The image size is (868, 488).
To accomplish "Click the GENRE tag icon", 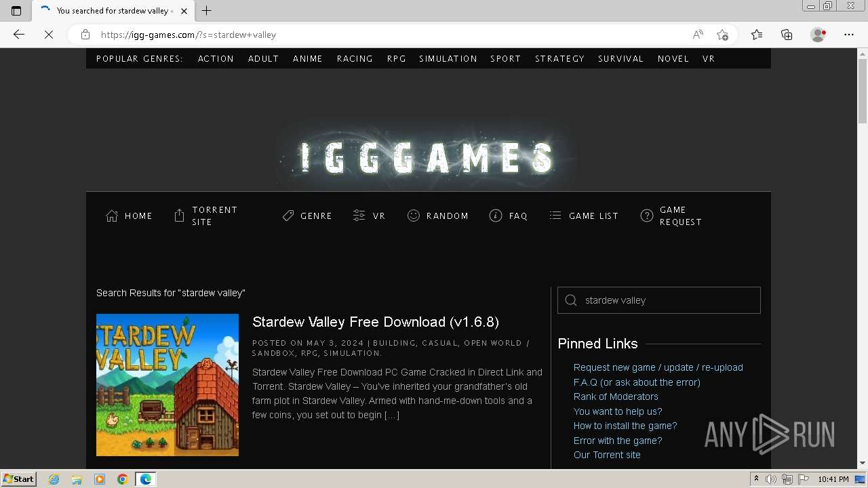I will pyautogui.click(x=288, y=216).
